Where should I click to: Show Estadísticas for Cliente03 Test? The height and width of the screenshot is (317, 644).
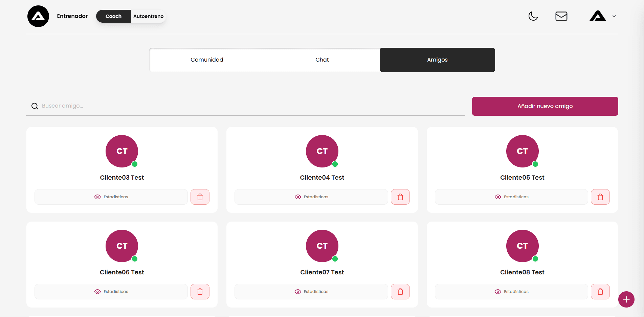point(111,197)
